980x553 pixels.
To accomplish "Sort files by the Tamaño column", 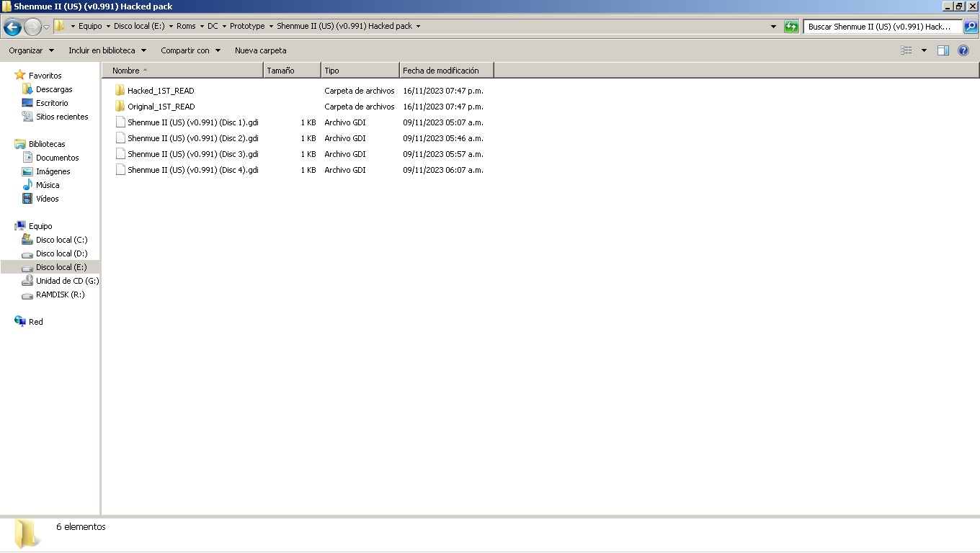I will [x=293, y=71].
